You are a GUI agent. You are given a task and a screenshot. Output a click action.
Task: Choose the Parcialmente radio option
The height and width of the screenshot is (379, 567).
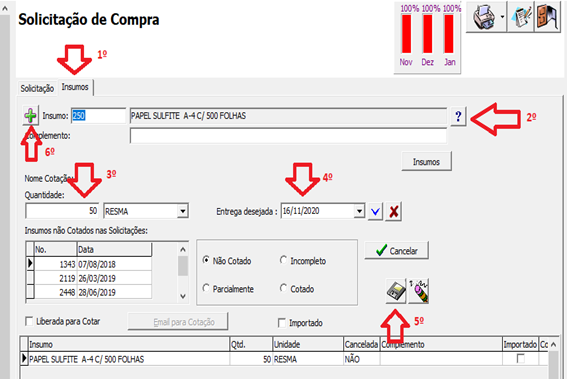(x=206, y=288)
